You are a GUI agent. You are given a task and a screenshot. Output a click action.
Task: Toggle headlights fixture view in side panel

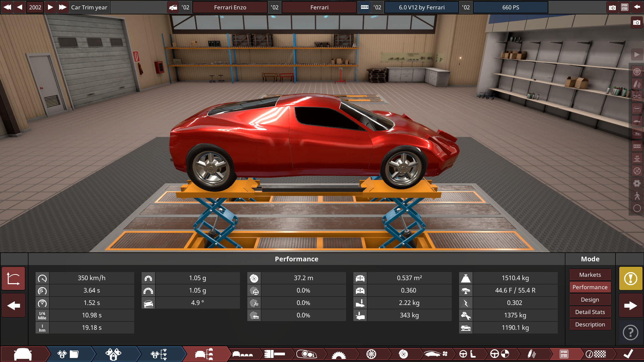tap(637, 134)
